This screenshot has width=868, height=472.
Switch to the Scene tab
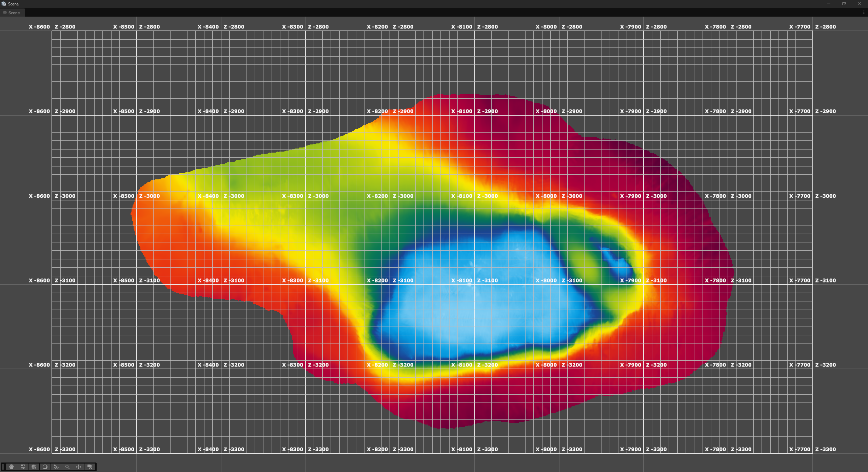[12, 13]
